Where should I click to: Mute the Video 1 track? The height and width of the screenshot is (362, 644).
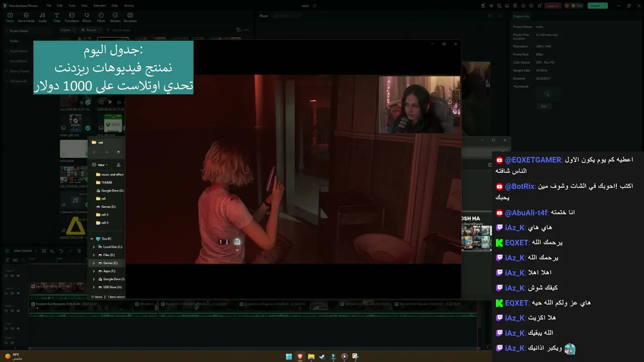point(13,328)
